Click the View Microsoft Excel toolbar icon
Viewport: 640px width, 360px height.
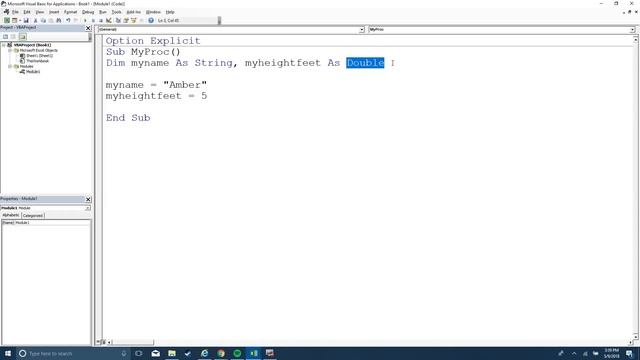tap(7, 20)
